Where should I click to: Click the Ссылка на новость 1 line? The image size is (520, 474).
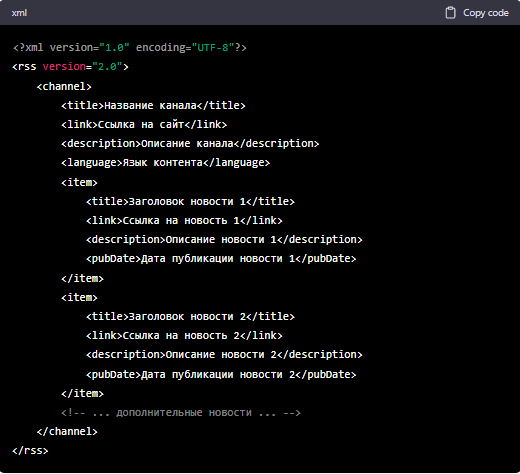coord(184,220)
